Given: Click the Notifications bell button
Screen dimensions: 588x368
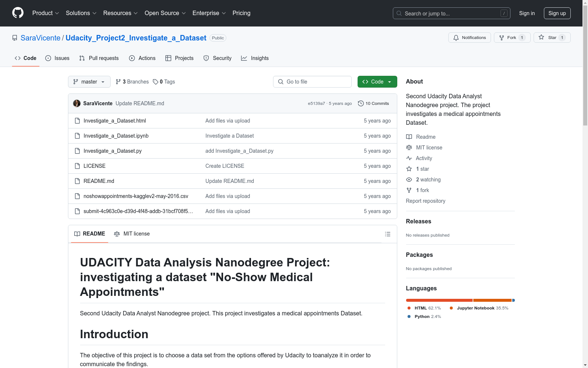Looking at the screenshot, I should tap(469, 38).
